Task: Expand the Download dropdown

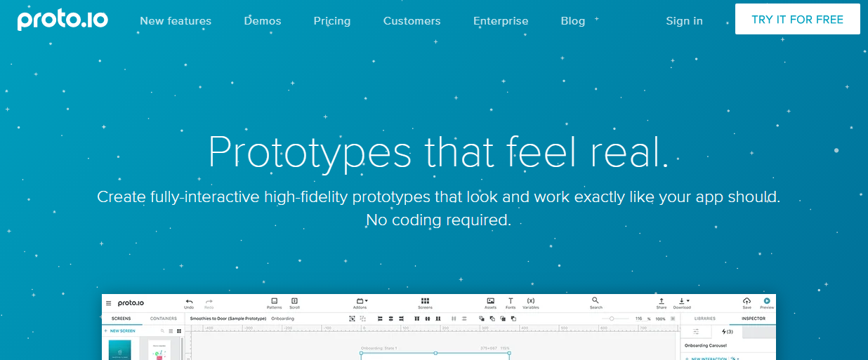Action: point(683,301)
